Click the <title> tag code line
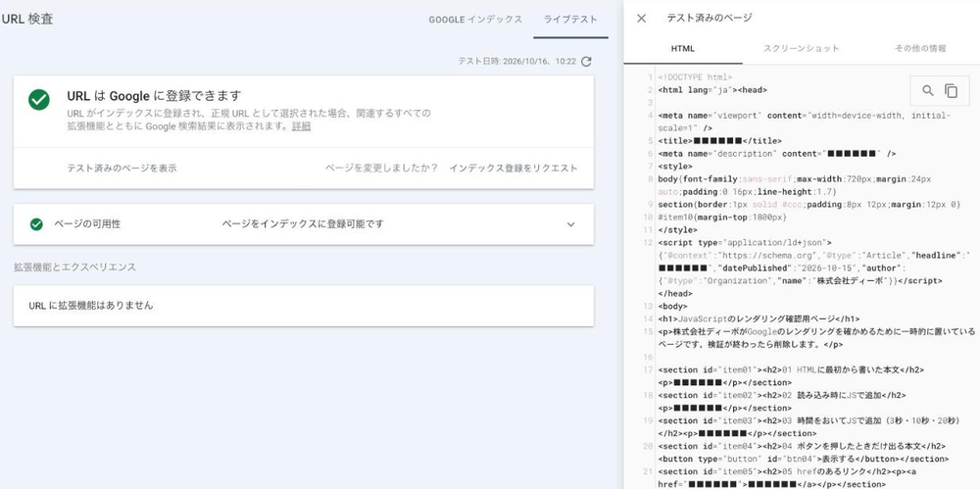Viewport: 980px width, 489px height. pos(719,141)
